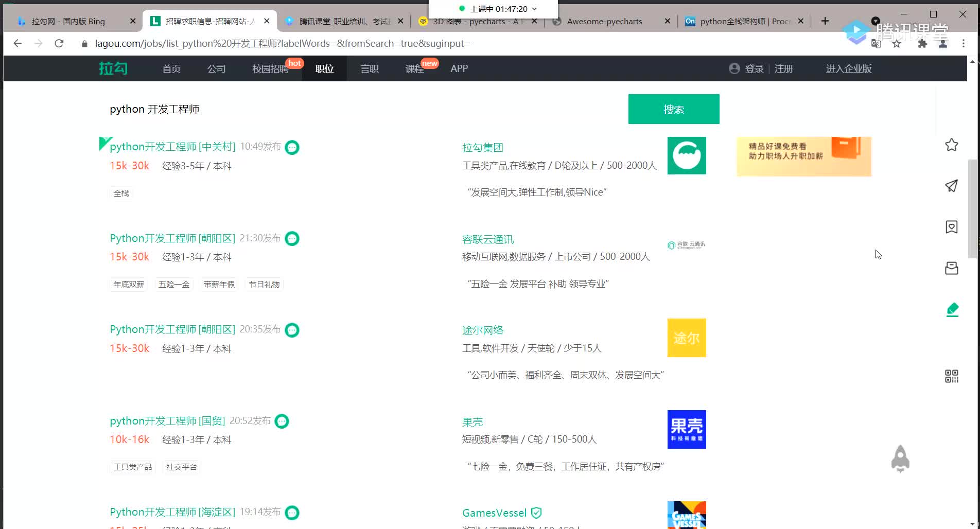Click the page vertical scrollbar thumb
This screenshot has height=529, width=980.
click(972, 208)
